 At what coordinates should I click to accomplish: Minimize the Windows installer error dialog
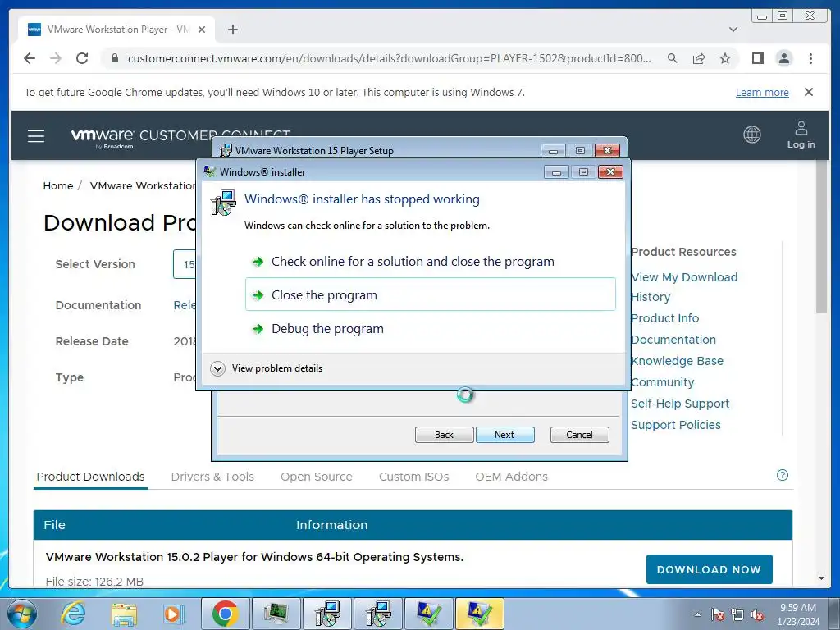[556, 172]
